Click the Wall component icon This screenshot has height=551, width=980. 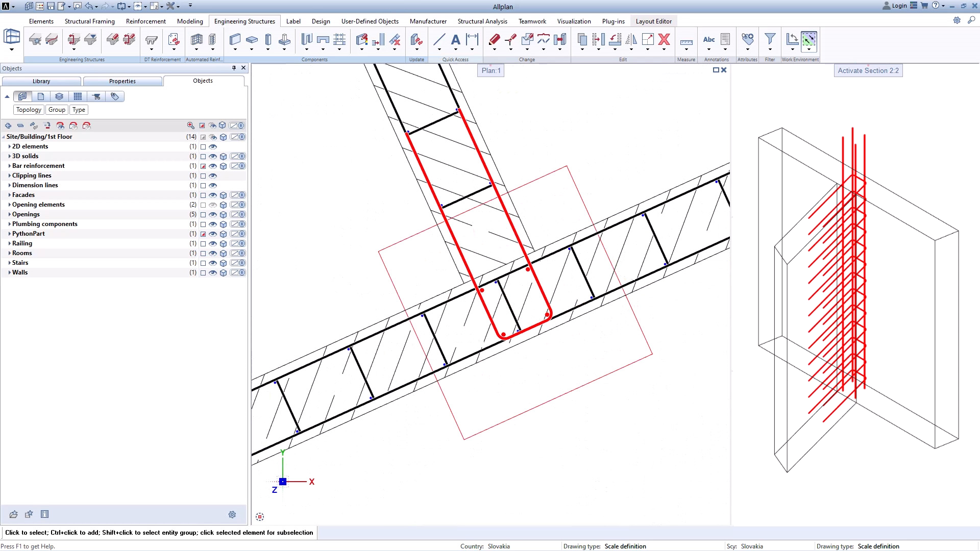235,39
